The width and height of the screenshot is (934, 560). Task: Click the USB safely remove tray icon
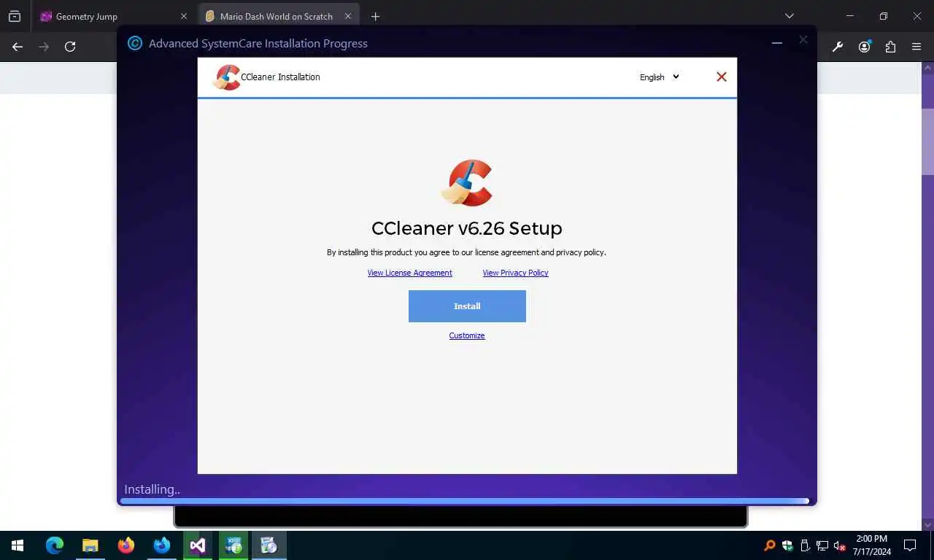(805, 545)
